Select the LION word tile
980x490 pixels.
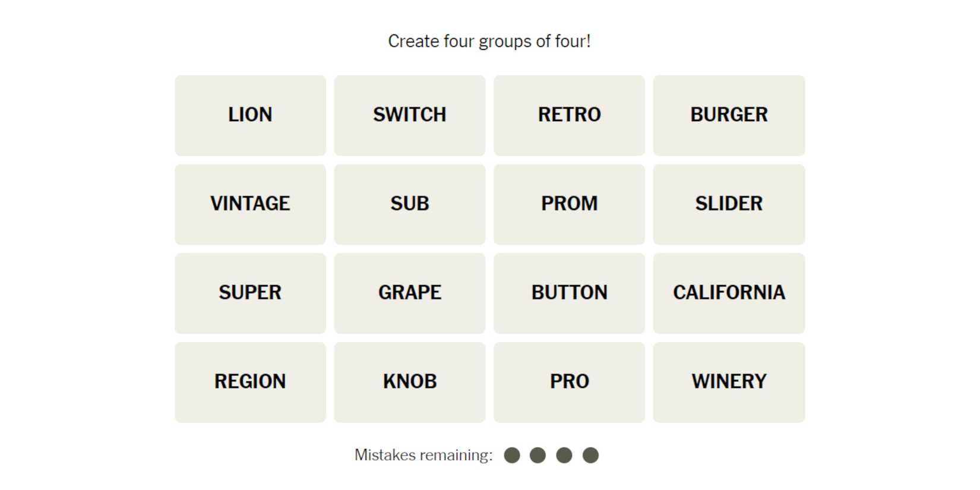click(250, 115)
